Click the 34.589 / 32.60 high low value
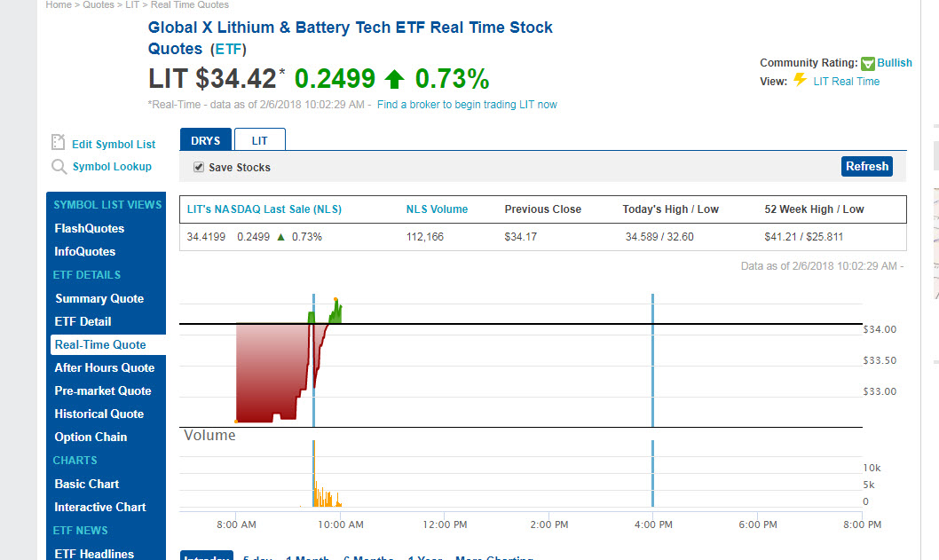 pyautogui.click(x=659, y=237)
